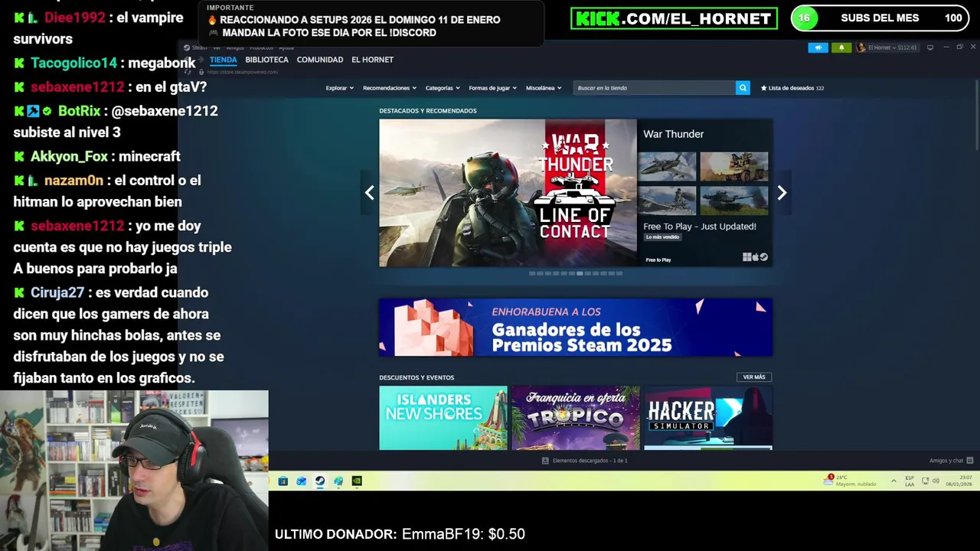The image size is (980, 551).
Task: Expand the Formas de jugar dropdown
Action: pos(493,88)
